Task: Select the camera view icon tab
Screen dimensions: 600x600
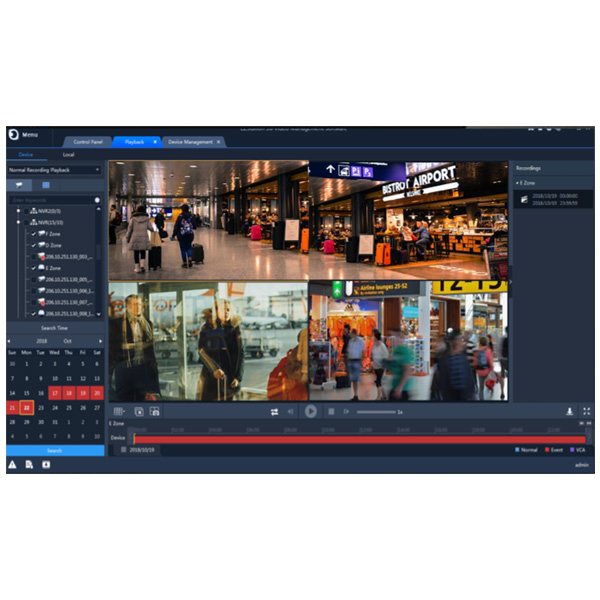Action: tap(21, 185)
